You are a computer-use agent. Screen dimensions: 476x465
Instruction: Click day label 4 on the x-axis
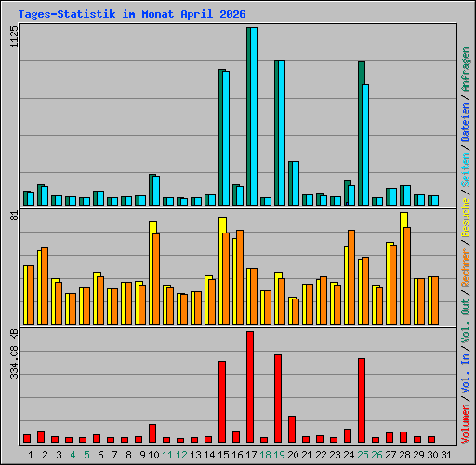tap(73, 455)
